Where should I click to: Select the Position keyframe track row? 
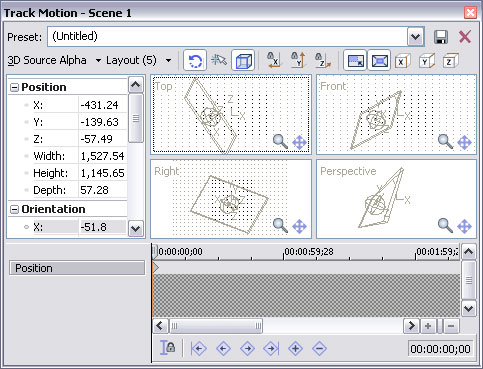point(77,268)
